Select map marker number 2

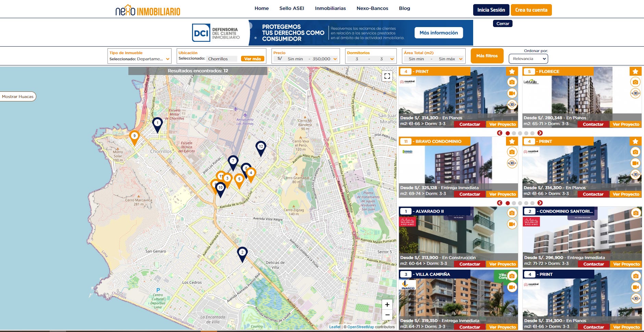click(242, 255)
